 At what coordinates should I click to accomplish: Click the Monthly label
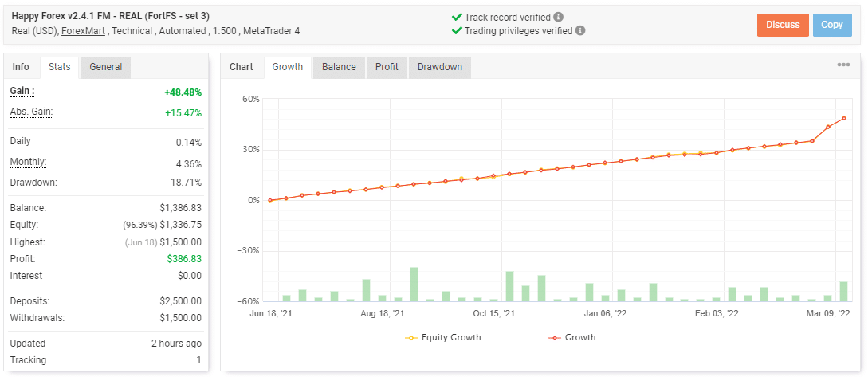coord(28,163)
